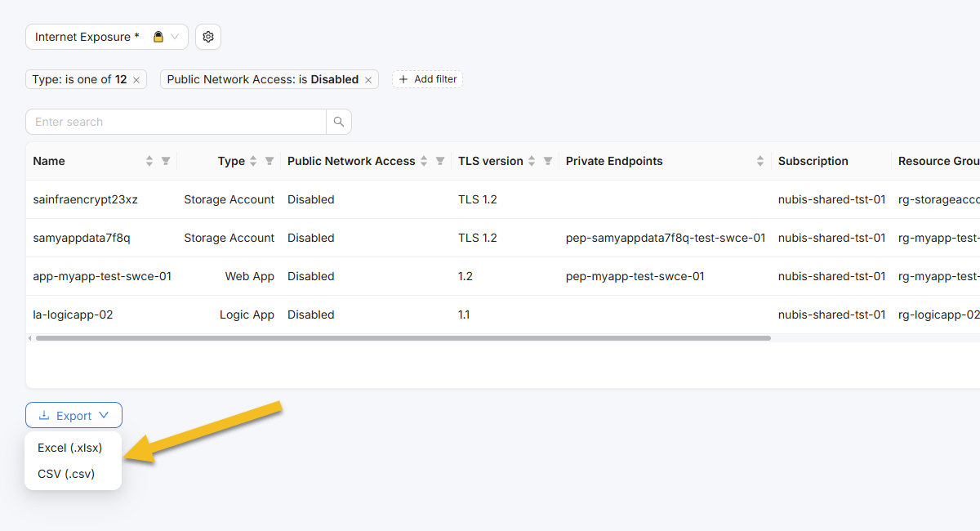This screenshot has width=980, height=531.
Task: Select the sainfraencrypt23xz row name
Action: (x=86, y=199)
